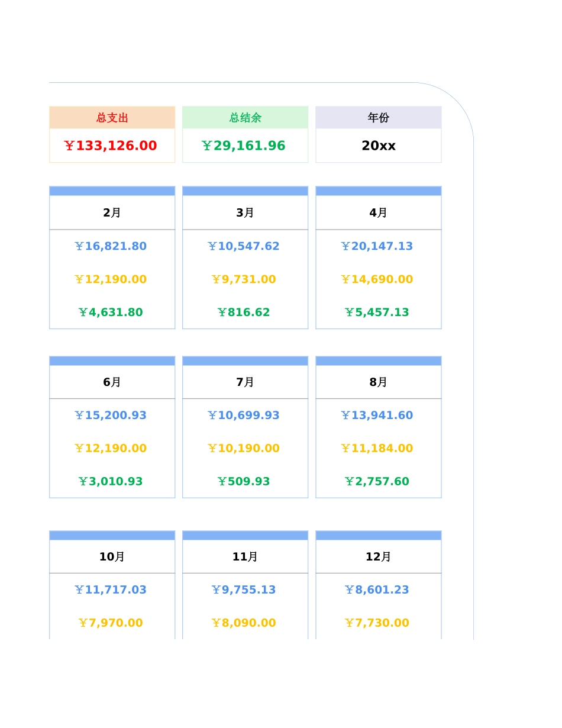The image size is (562, 728).
Task: Click the 年份 label cell
Action: tap(379, 118)
